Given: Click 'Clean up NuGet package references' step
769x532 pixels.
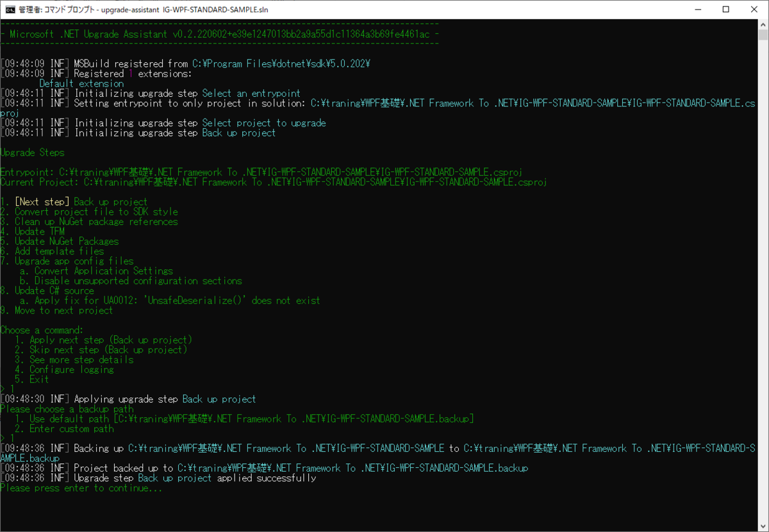Looking at the screenshot, I should click(89, 222).
